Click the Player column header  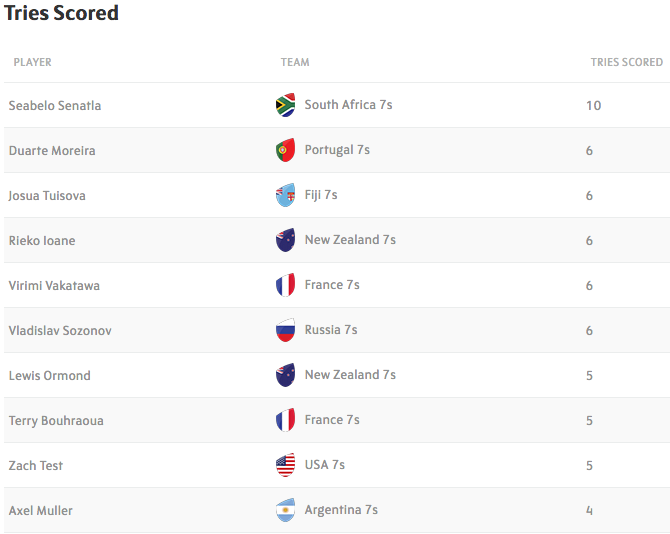pos(32,62)
